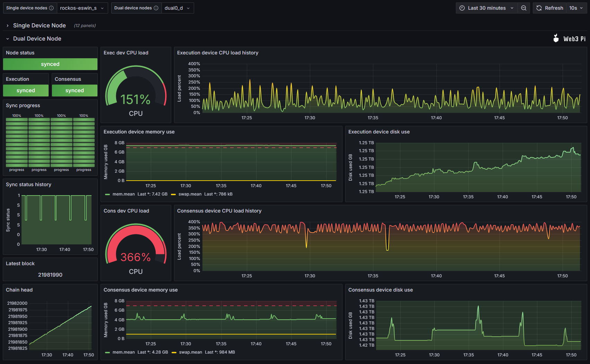Click the Latest block value 21981990

tap(50, 275)
